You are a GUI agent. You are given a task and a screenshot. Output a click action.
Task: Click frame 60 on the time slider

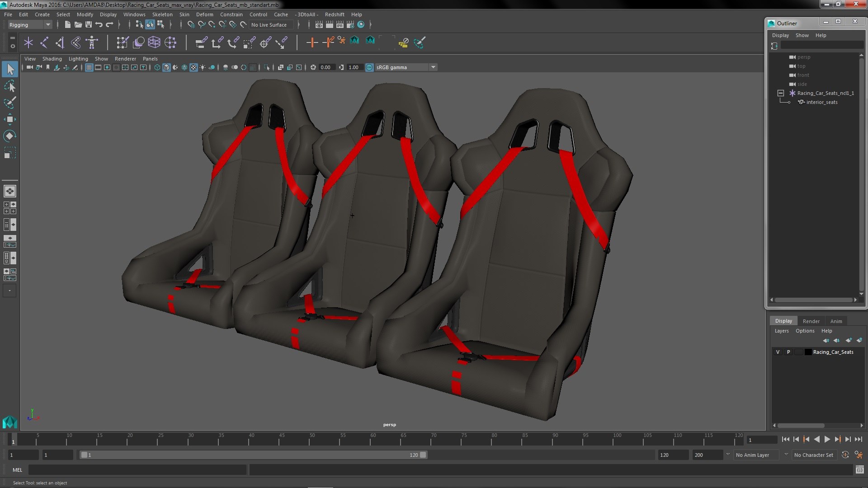coord(373,439)
